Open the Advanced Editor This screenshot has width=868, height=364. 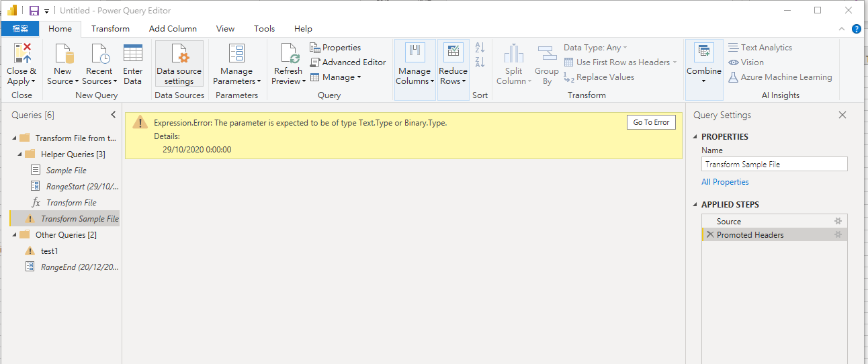348,62
